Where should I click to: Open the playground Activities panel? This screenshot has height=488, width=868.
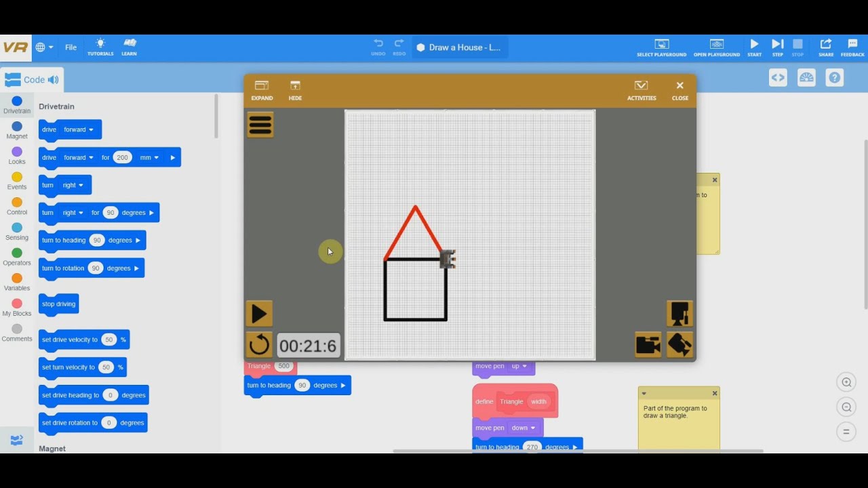click(642, 90)
